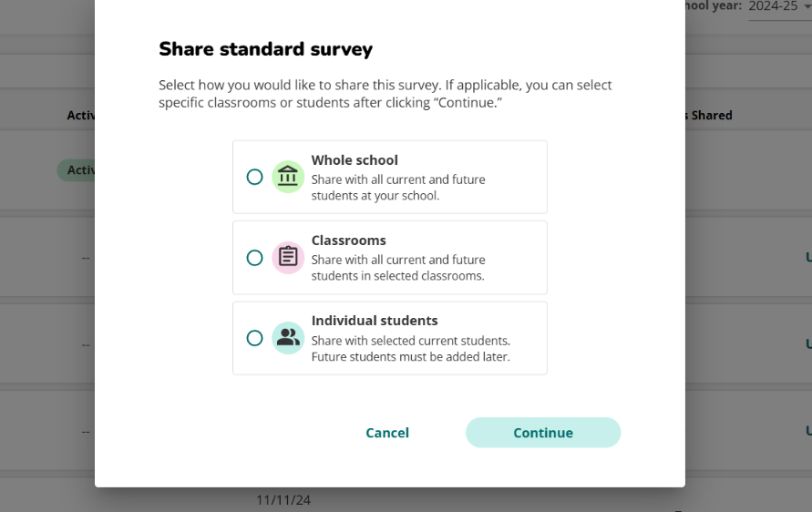Click the pink clipboard Classrooms icon

coord(288,258)
